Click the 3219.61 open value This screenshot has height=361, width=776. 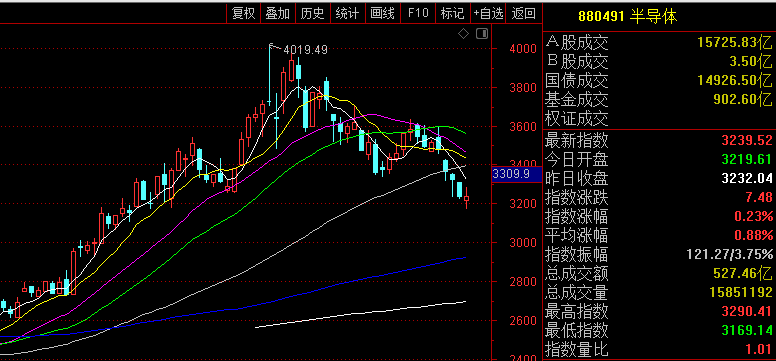point(747,159)
